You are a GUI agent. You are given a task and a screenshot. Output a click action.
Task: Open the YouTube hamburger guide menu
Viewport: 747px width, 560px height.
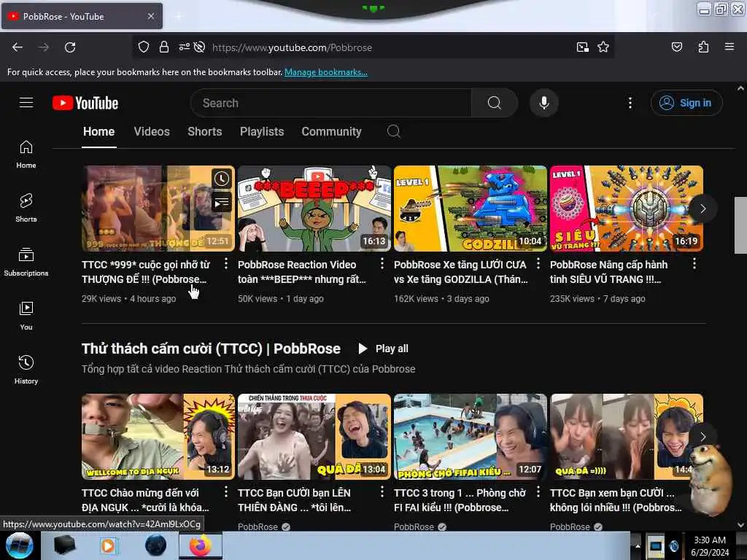pyautogui.click(x=26, y=103)
